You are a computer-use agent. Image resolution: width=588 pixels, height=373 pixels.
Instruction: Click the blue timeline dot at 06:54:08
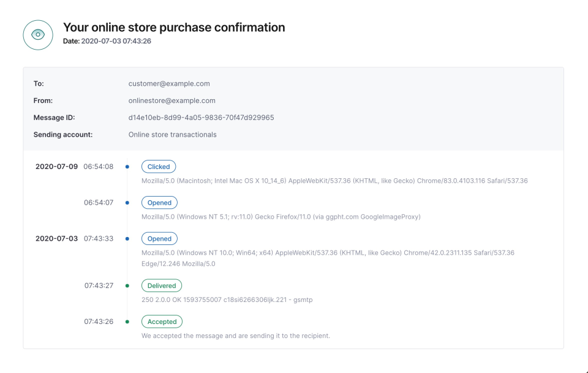coord(127,167)
